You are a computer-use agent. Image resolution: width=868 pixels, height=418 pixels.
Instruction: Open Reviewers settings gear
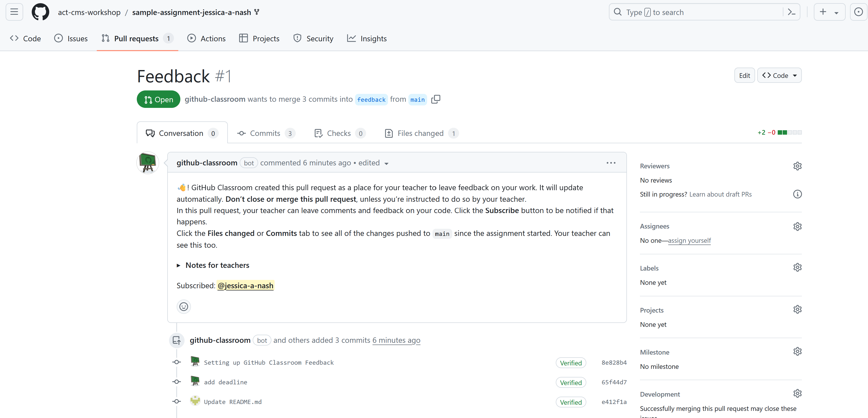click(x=797, y=166)
